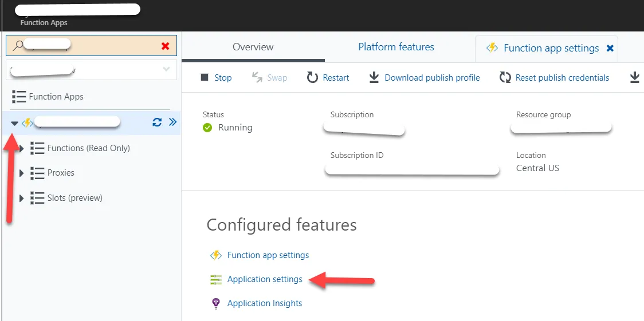Click the Download publish profile arrow icon

click(374, 78)
